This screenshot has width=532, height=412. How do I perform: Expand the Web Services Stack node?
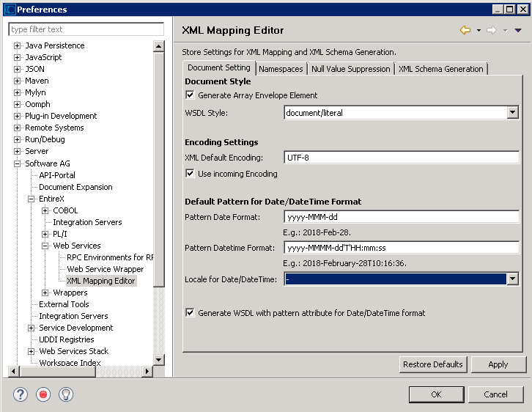[x=31, y=351]
